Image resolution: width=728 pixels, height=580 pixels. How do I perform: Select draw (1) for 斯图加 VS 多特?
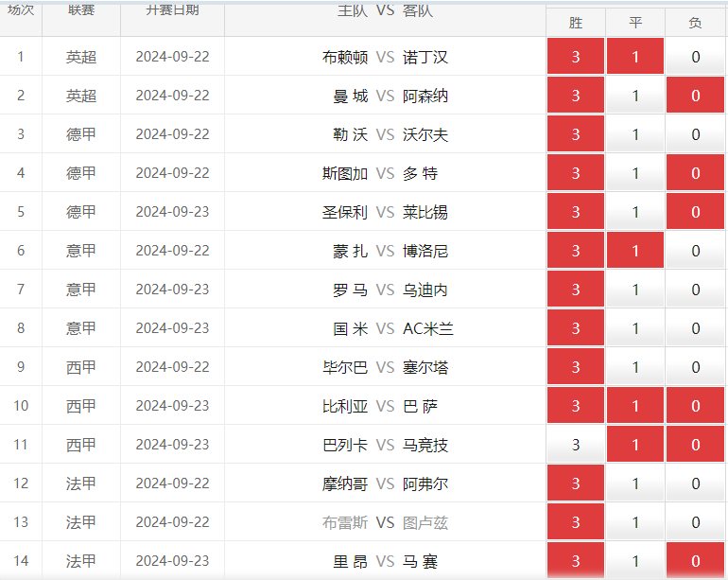pyautogui.click(x=635, y=173)
